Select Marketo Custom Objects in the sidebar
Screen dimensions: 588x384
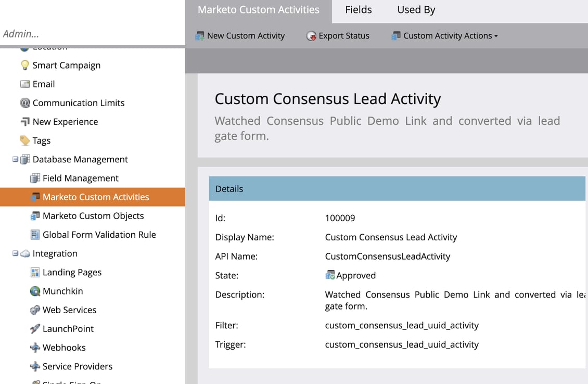[x=88, y=215]
